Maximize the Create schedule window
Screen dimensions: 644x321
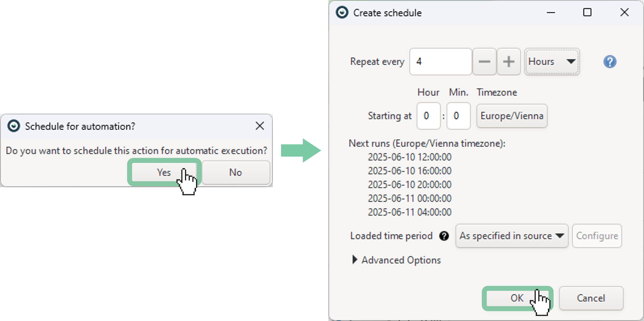tap(587, 12)
